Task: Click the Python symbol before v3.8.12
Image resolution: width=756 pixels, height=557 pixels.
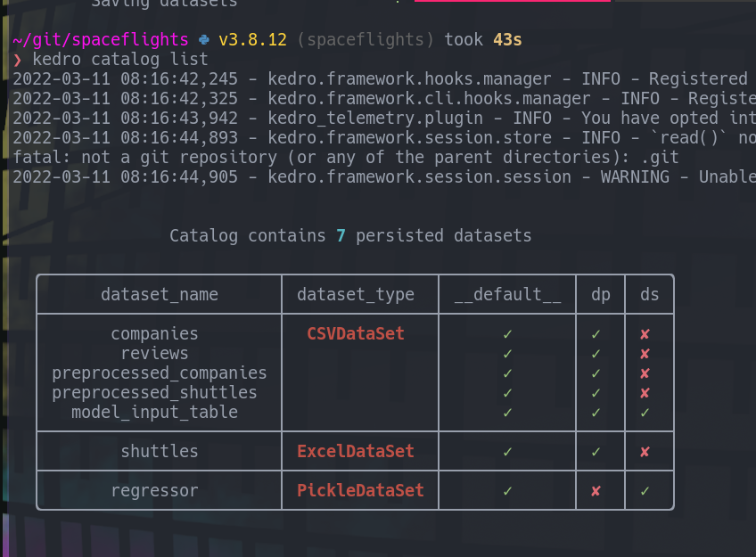Action: [x=205, y=40]
